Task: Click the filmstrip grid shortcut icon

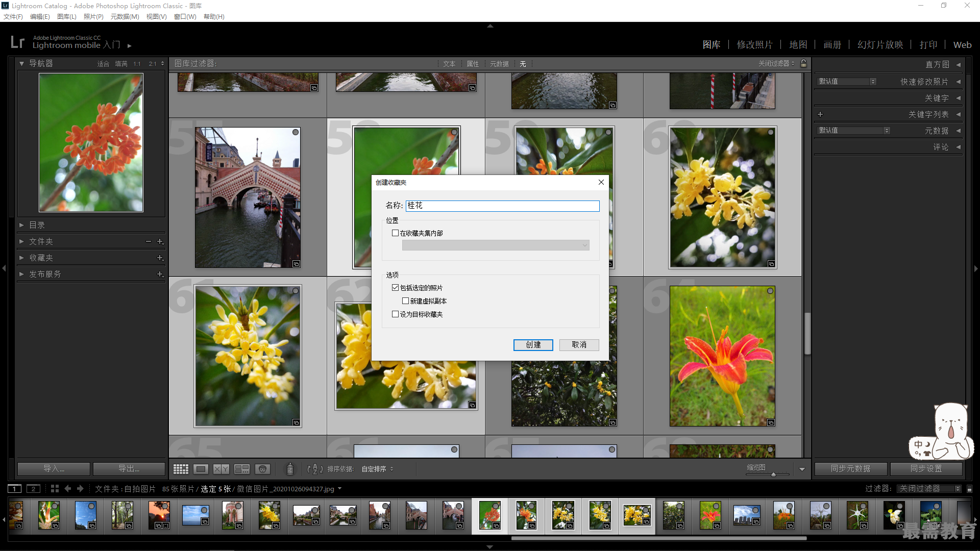Action: pyautogui.click(x=55, y=489)
